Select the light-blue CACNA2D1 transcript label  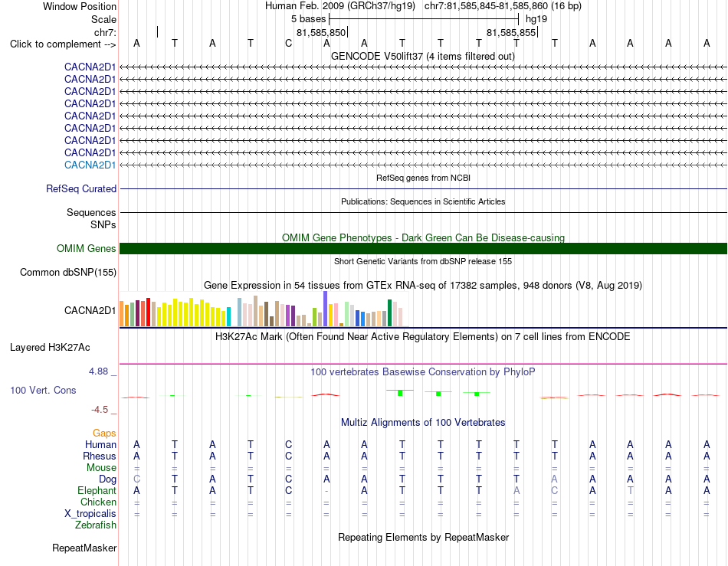click(90, 165)
